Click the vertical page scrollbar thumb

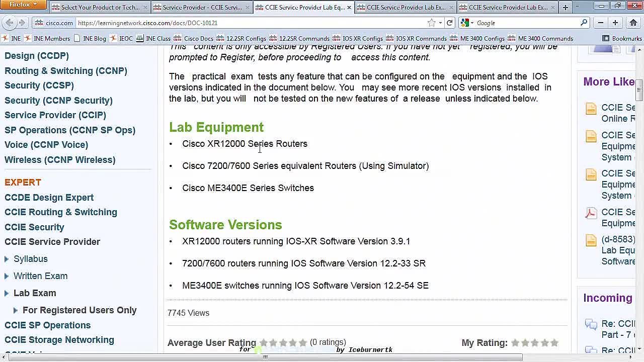[x=639, y=89]
